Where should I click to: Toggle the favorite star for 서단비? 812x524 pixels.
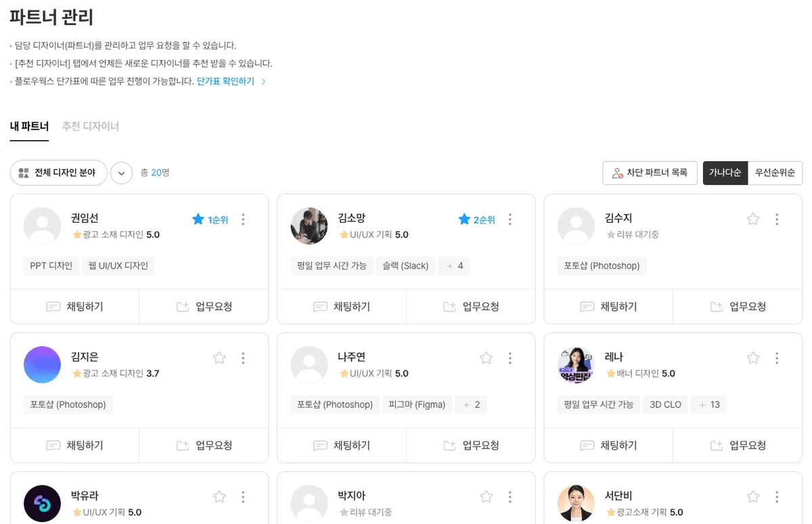point(753,497)
